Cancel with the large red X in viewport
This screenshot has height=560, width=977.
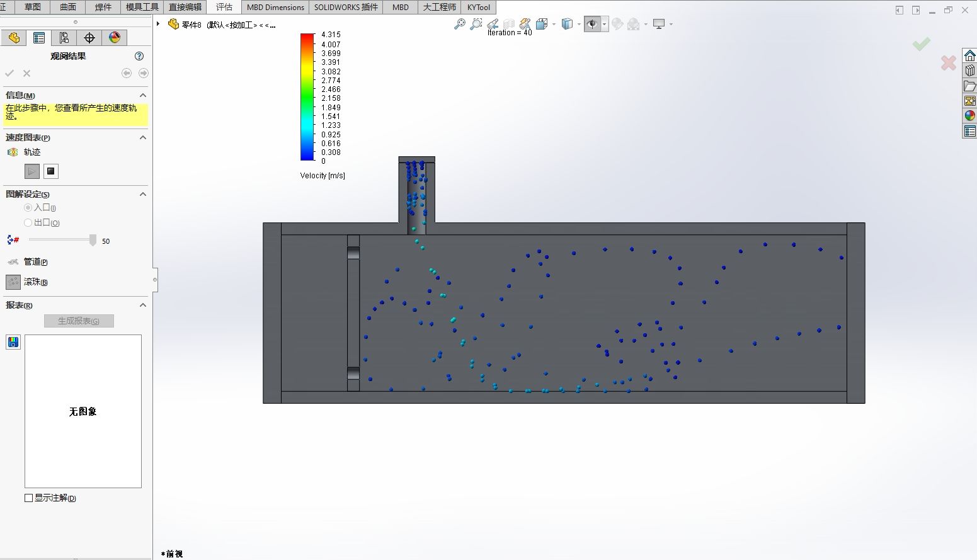point(949,62)
